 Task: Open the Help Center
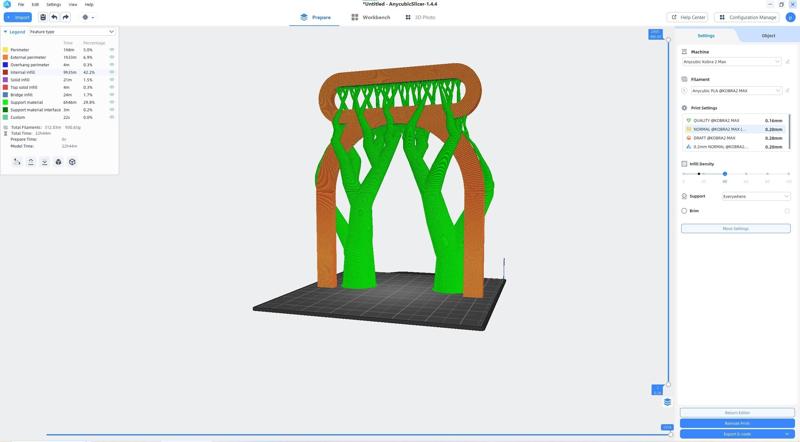pos(687,17)
